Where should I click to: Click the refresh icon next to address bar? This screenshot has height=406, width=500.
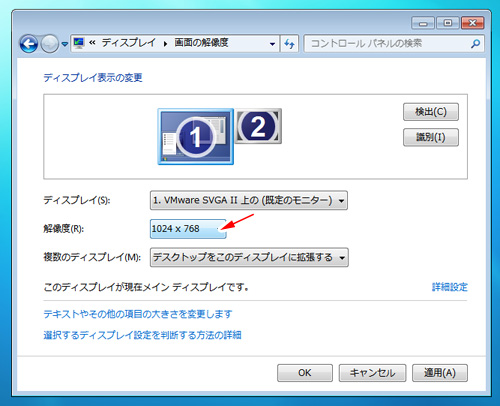pos(289,44)
